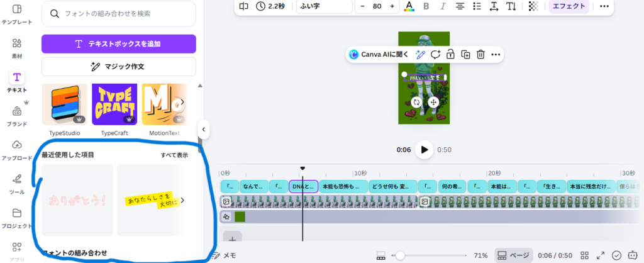
Task: Click the trash icon to delete the text
Action: click(x=480, y=55)
